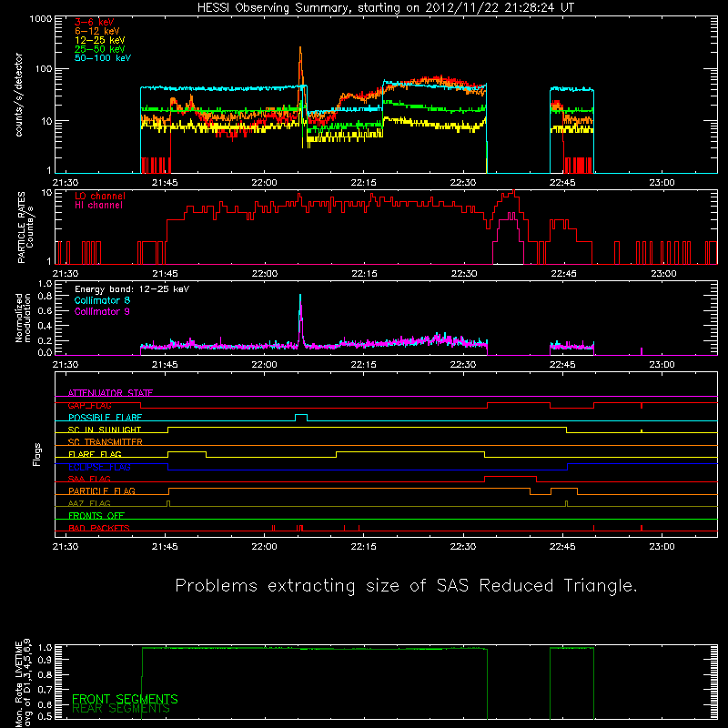Click the REAR SEGMENTS legend label
This screenshot has width=728, height=728.
coord(121,709)
